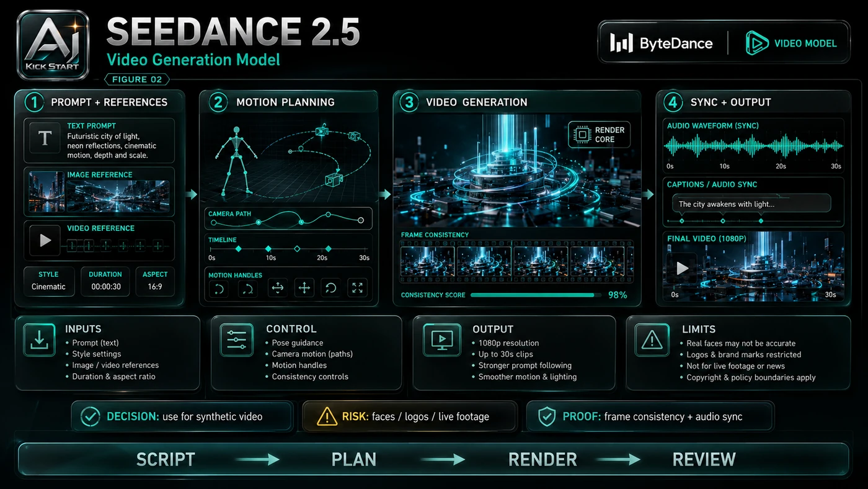Image resolution: width=868 pixels, height=489 pixels.
Task: Click the Render Core badge label
Action: [x=610, y=135]
